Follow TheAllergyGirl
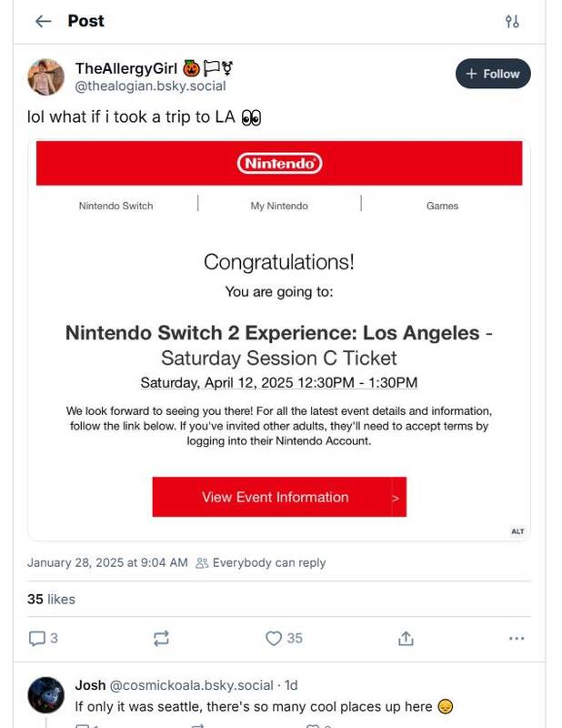Screen dimensions: 562x728 pos(493,74)
